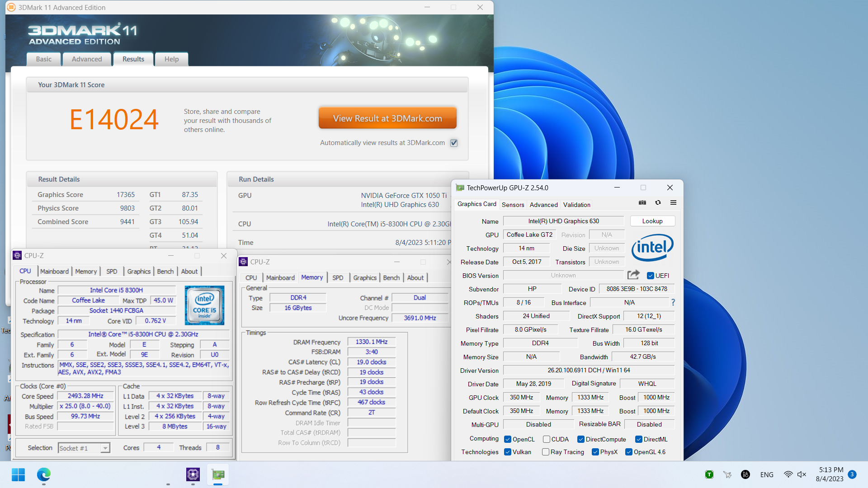The image size is (868, 488).
Task: Click the L1 Data cache value 4 x 32 KBytes
Action: pyautogui.click(x=175, y=396)
